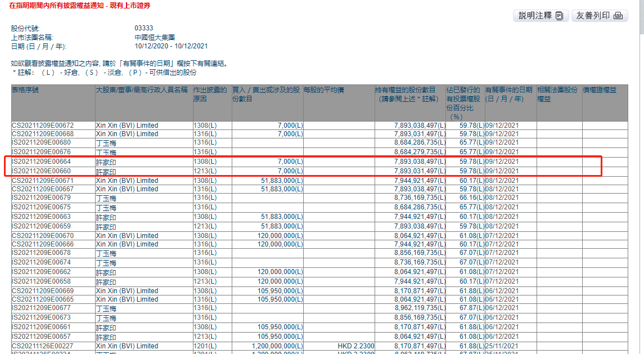Screen dimensions: 644x354
Task: Click 丁玉梅 in row IS20211209E00680
Action: pos(106,143)
